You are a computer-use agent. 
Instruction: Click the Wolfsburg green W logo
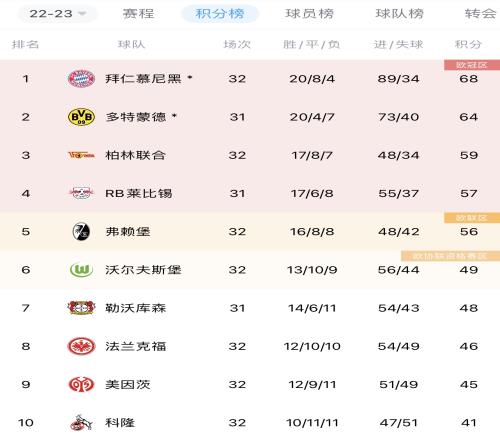(x=81, y=270)
